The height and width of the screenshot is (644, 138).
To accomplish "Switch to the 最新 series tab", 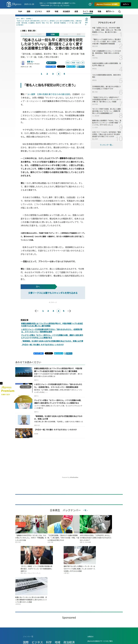I will (79, 34).
